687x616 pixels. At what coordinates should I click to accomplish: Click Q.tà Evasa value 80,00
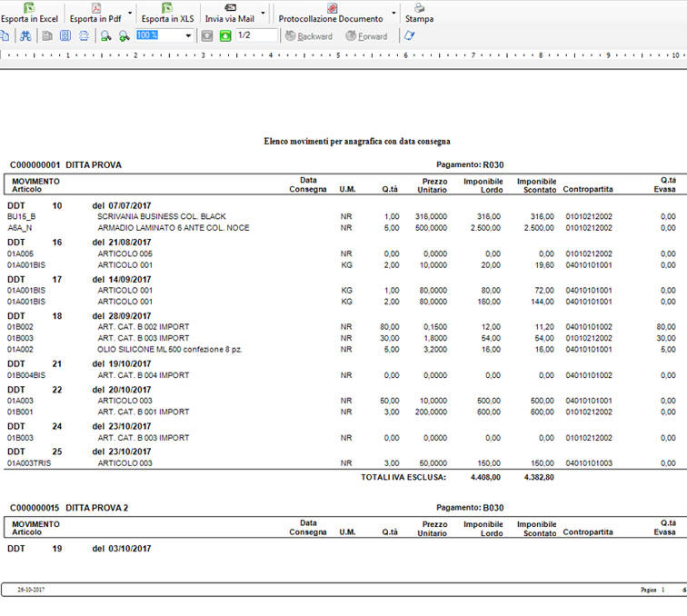click(x=666, y=327)
